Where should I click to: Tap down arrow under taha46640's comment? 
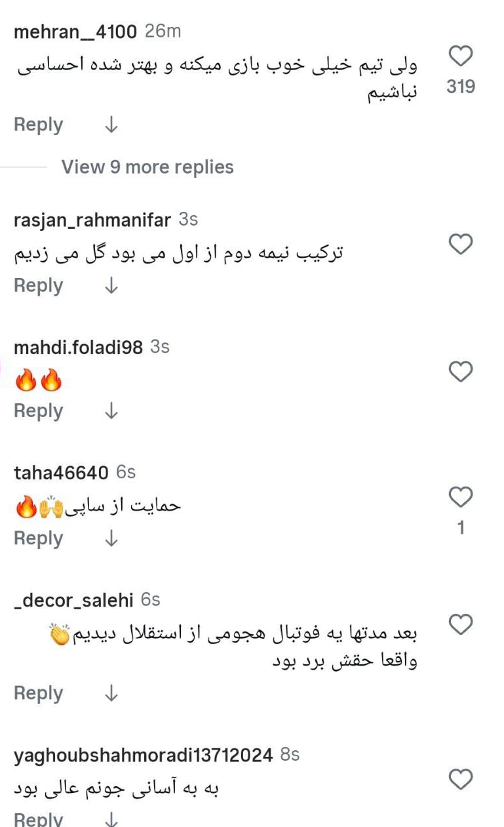111,538
